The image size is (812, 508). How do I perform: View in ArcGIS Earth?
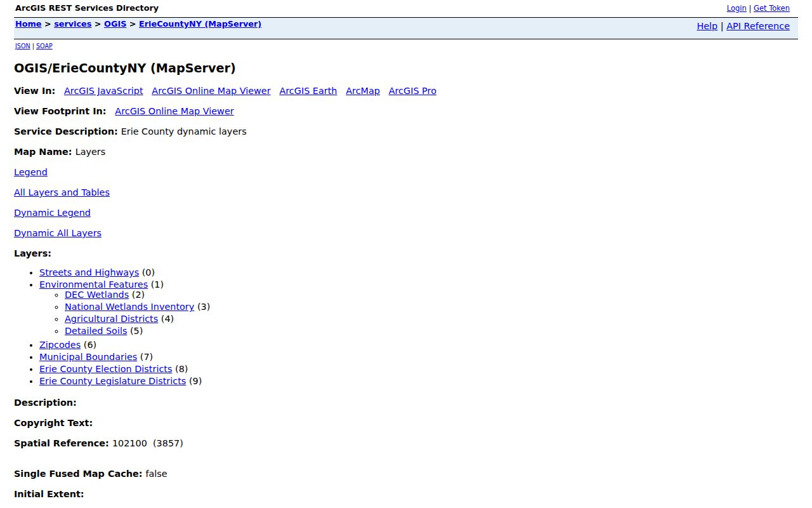(x=308, y=91)
